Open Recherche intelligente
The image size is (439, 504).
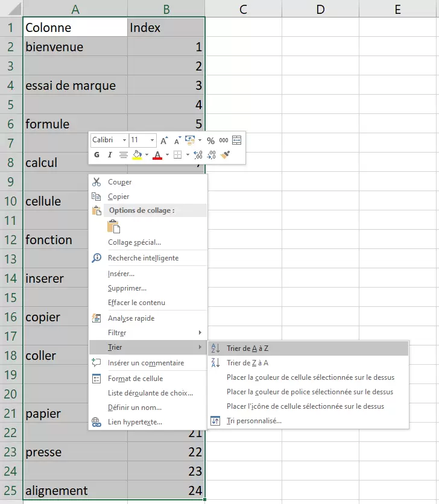click(148, 258)
